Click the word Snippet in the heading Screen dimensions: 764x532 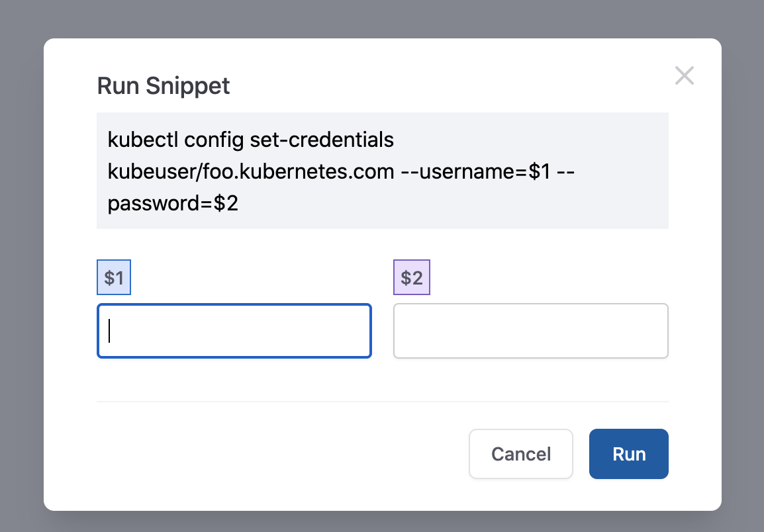tap(187, 86)
